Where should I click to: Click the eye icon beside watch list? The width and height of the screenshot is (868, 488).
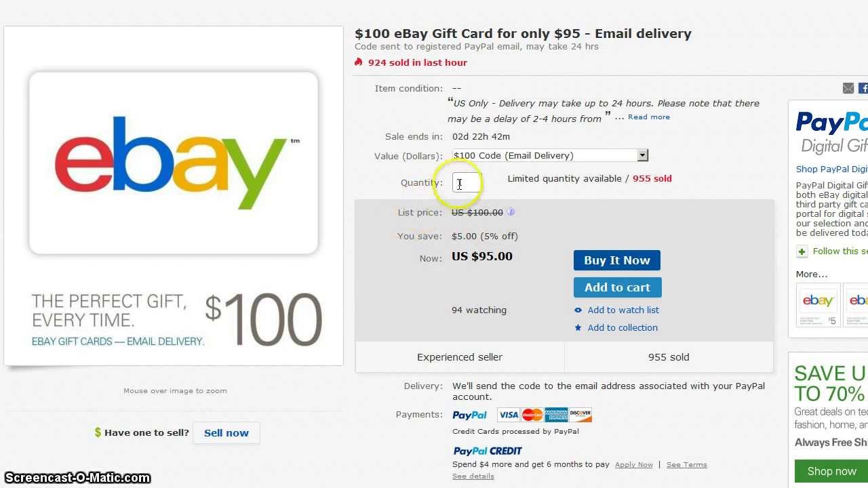578,310
